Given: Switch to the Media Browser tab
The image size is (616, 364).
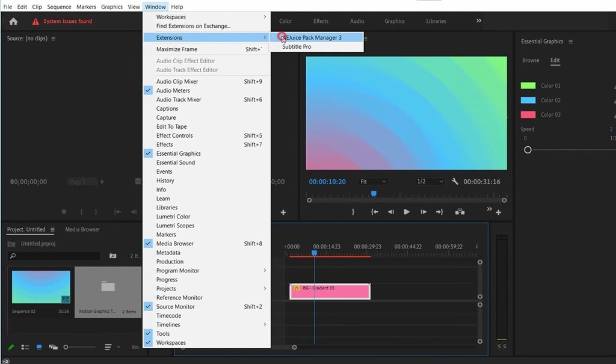Looking at the screenshot, I should click(x=82, y=230).
